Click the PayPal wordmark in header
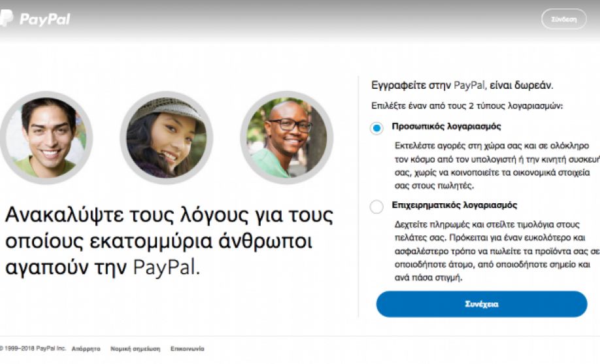600x364 pixels. [x=44, y=19]
